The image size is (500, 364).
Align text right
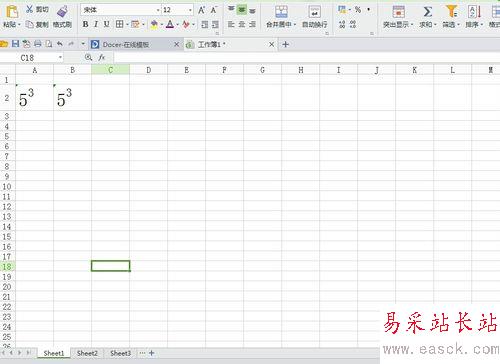pos(253,24)
